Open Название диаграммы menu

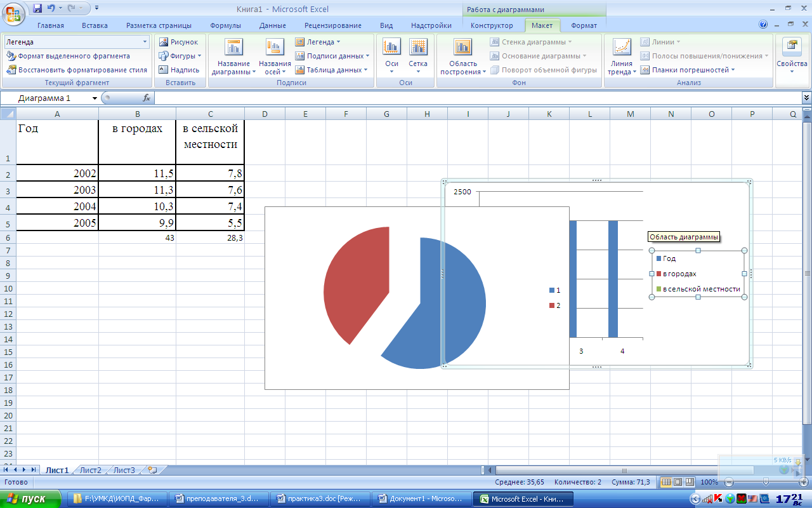233,57
